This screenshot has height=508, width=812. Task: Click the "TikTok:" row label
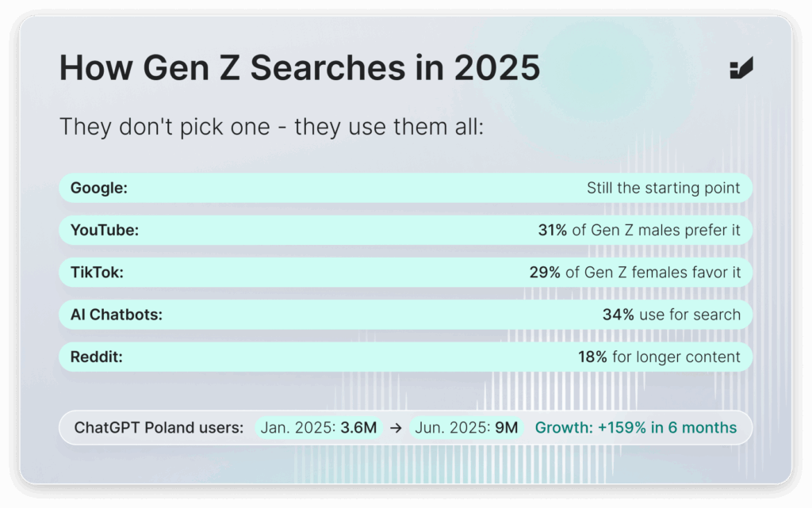click(x=98, y=273)
